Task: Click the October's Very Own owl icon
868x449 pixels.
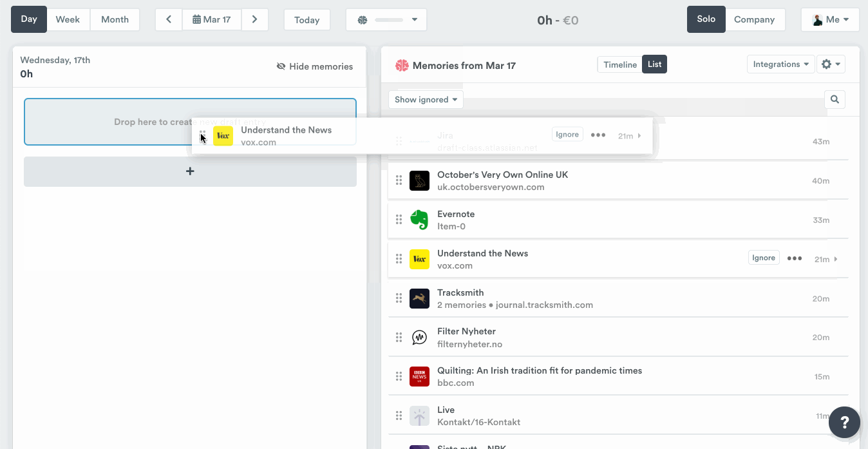Action: coord(419,180)
